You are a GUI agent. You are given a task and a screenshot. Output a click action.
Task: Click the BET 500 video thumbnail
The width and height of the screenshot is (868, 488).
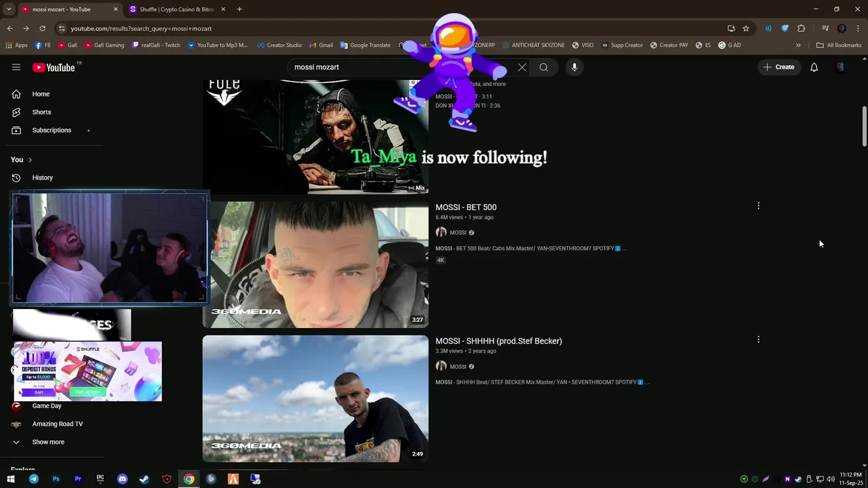point(315,264)
